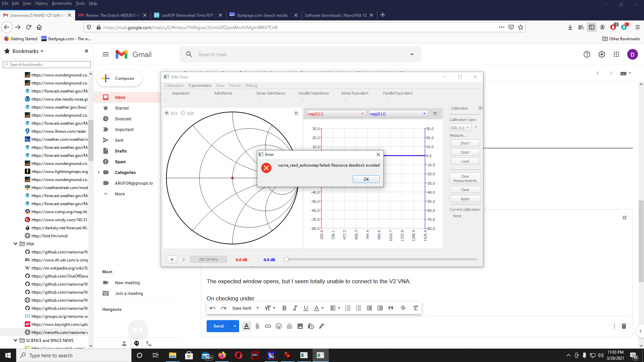
Task: Open the SOL calibration type dropdown
Action: tap(461, 128)
